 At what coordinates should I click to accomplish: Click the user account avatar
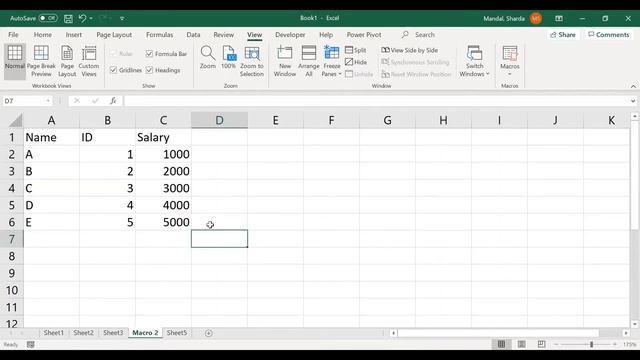click(536, 18)
